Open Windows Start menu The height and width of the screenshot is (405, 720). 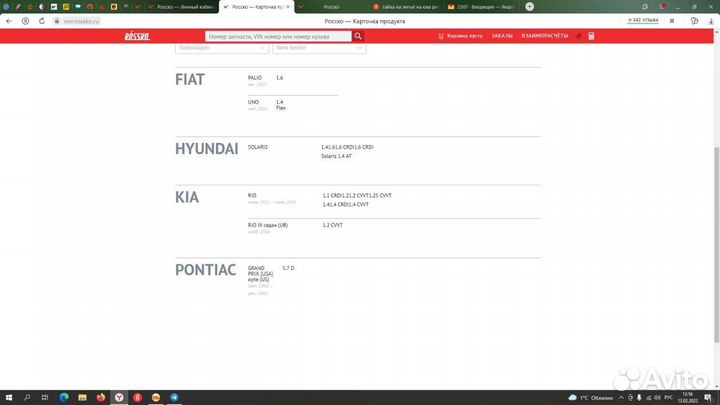(8, 397)
